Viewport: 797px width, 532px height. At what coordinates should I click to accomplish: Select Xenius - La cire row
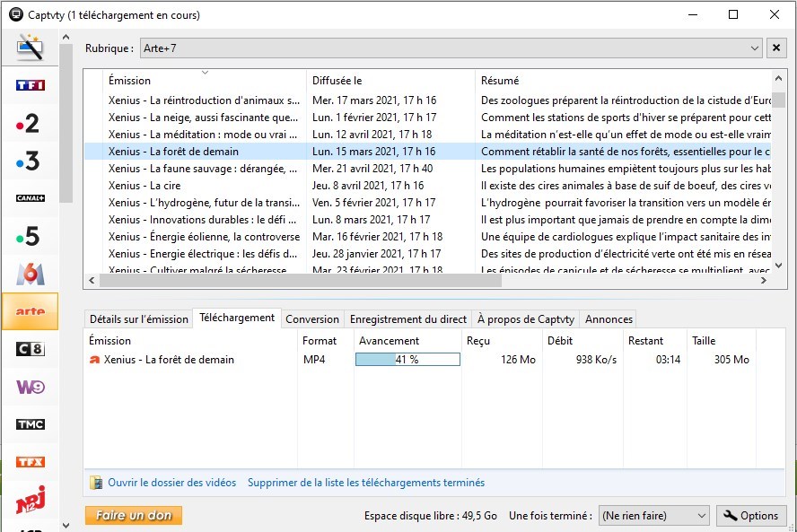pyautogui.click(x=427, y=186)
